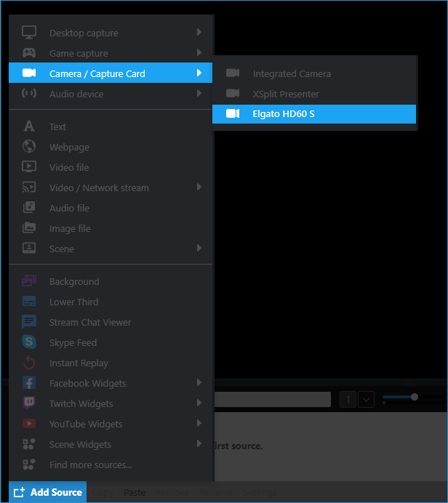Click the Image file picture icon
The height and width of the screenshot is (503, 448).
click(29, 228)
